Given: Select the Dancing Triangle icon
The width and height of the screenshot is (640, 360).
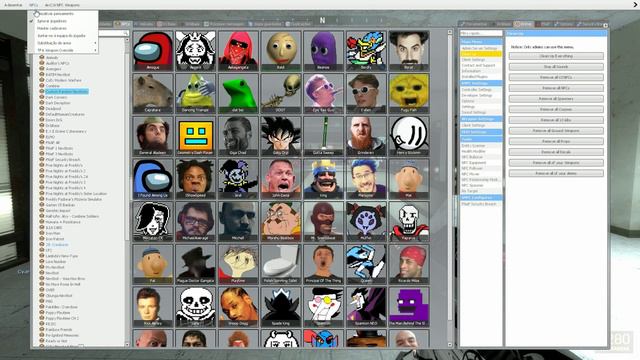Looking at the screenshot, I should click(196, 93).
